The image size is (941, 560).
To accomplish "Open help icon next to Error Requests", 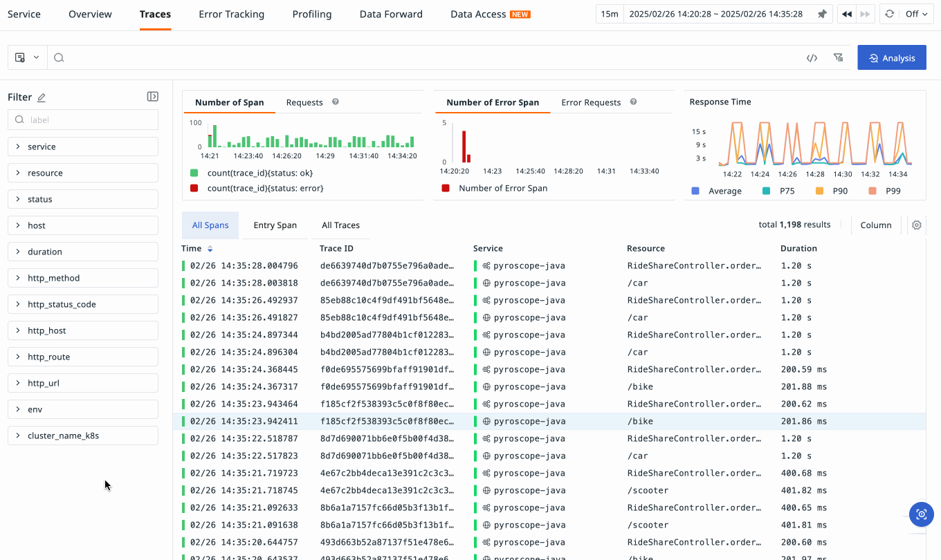I will (x=633, y=102).
